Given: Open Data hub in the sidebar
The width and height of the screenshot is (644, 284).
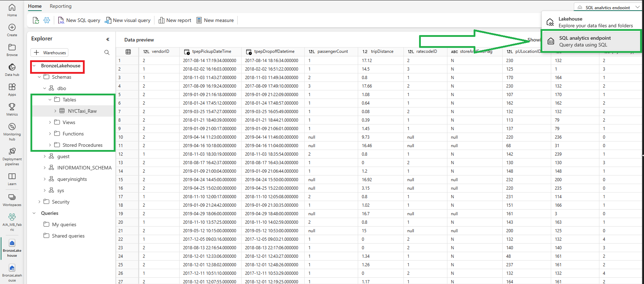Looking at the screenshot, I should tap(12, 69).
